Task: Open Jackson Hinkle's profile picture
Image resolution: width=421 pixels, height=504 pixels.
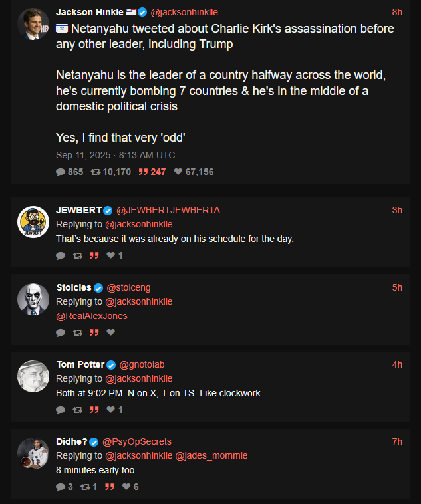Action: coord(33,24)
